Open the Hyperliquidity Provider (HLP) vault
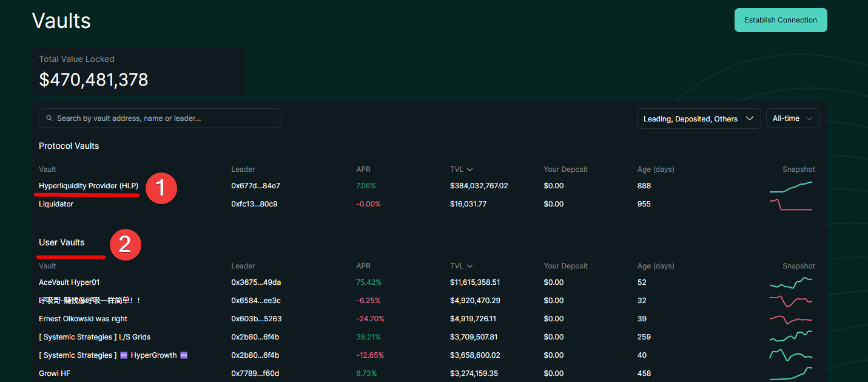The image size is (868, 382). point(89,186)
